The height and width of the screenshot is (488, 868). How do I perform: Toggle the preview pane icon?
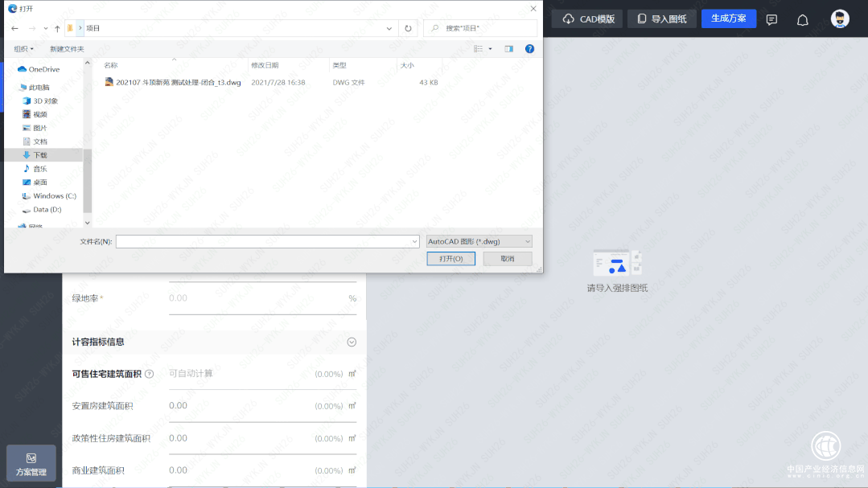(x=508, y=49)
